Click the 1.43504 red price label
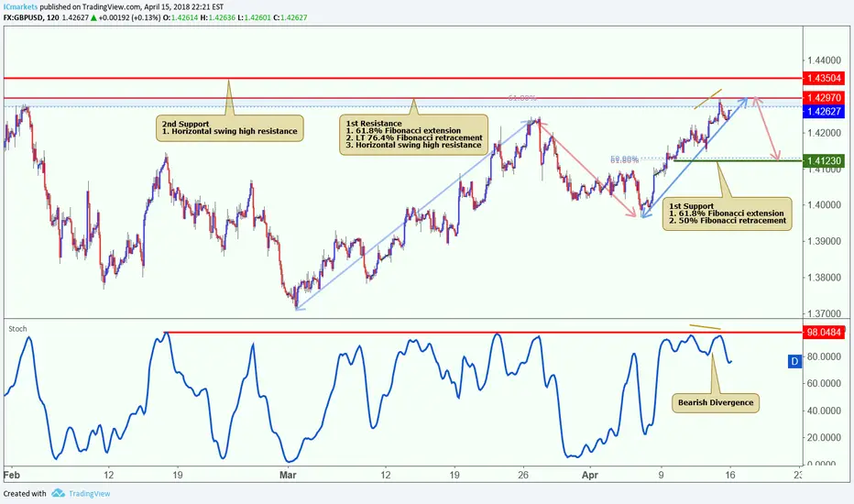Screen dimensions: 854x504 (x=824, y=79)
